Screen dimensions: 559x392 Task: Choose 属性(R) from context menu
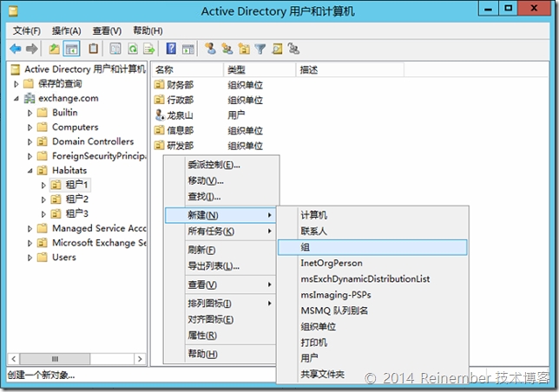[221, 336]
